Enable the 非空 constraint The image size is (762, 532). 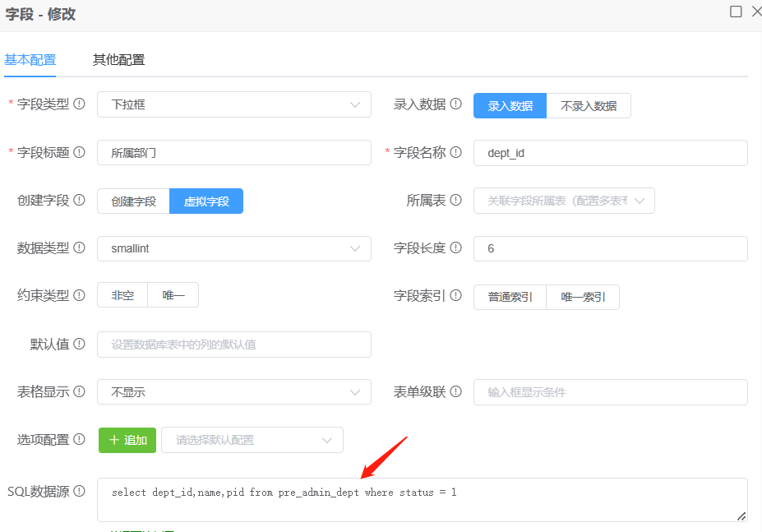click(x=122, y=296)
